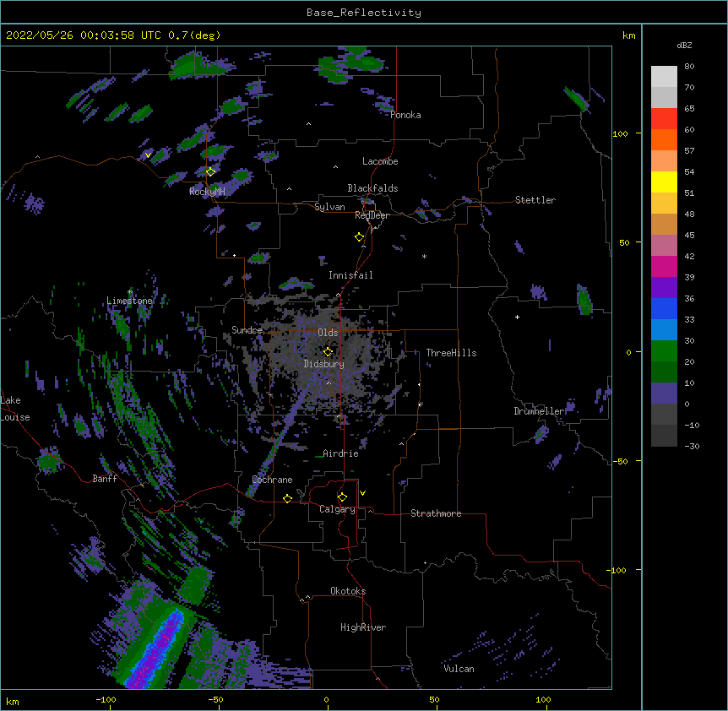This screenshot has width=728, height=711.
Task: Select the yellow 54 dBZ legend color
Action: pos(664,182)
